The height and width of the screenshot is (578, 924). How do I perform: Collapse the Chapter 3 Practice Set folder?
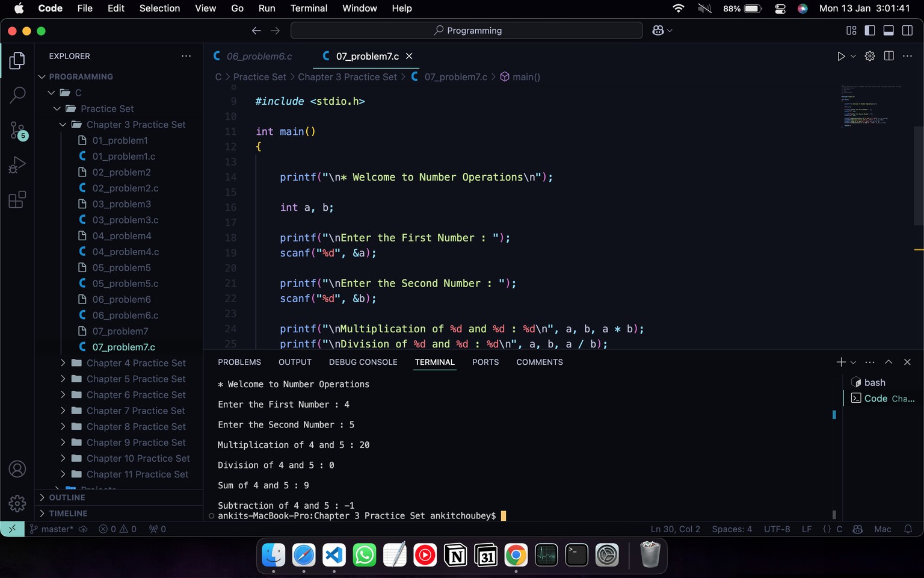[x=119, y=125]
